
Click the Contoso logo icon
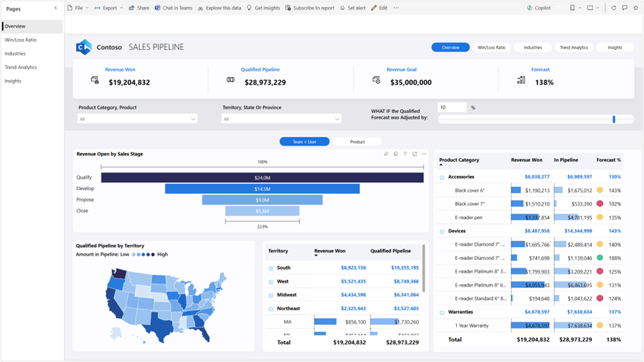84,47
